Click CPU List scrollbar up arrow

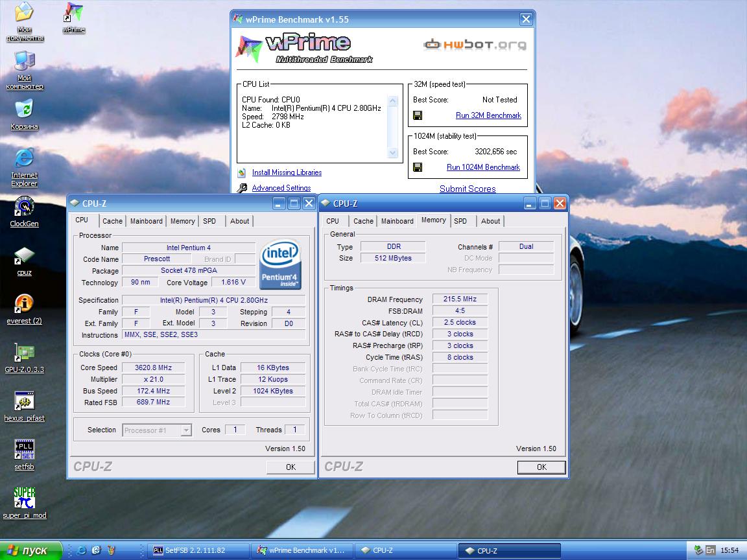tap(392, 100)
